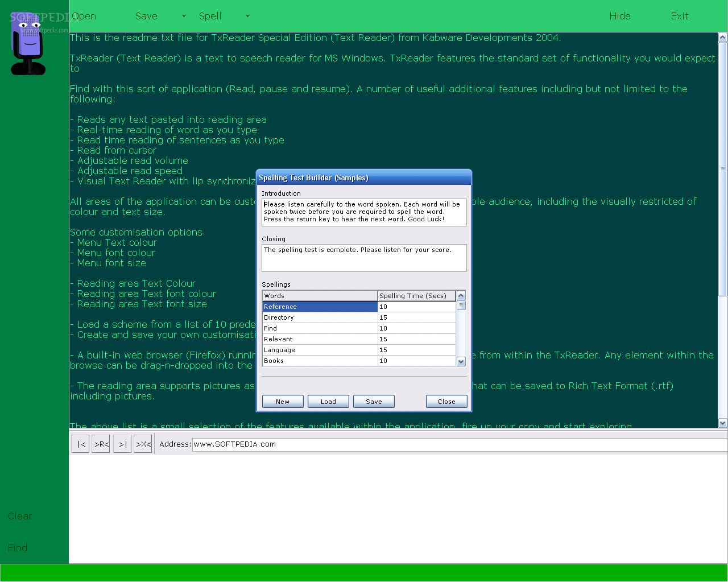
Task: Open the Open menu item
Action: point(84,16)
